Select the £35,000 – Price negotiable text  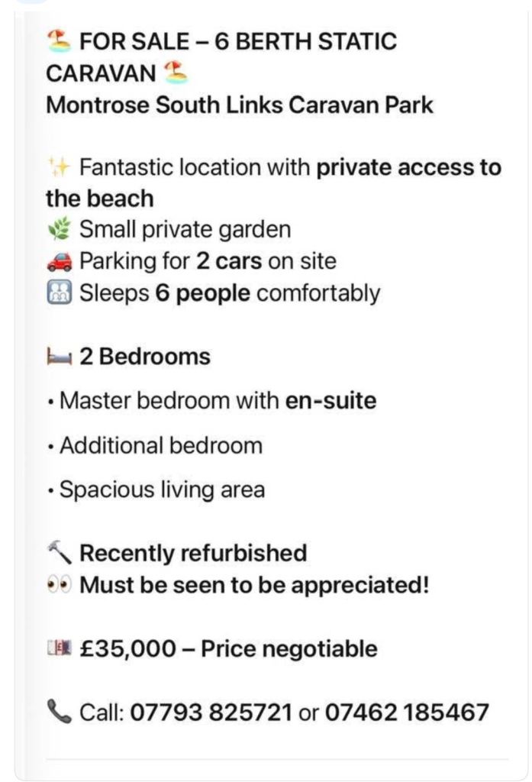pyautogui.click(x=228, y=649)
